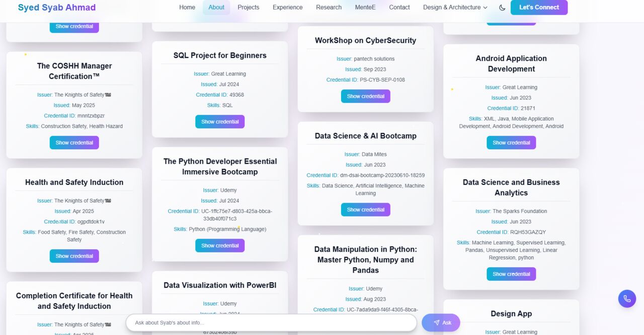Go to the Projects menu item
The image size is (644, 335).
point(249,8)
